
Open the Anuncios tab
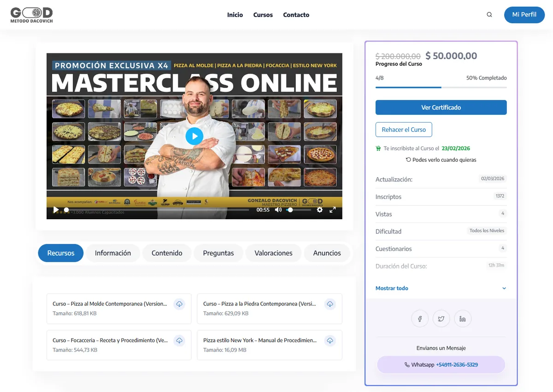click(327, 253)
